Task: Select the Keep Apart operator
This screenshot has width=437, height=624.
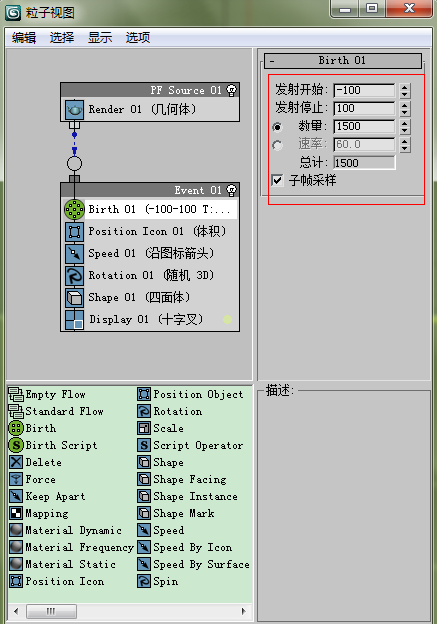Action: 47,496
